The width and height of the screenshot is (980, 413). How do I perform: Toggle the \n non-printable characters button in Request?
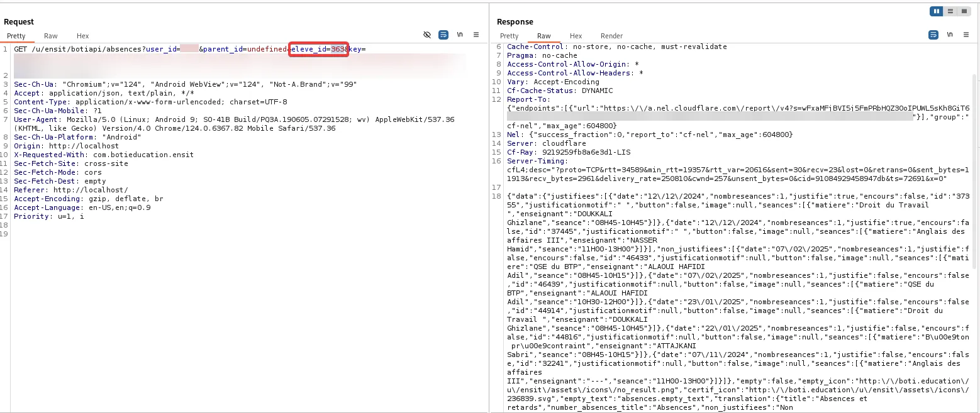[x=460, y=35]
